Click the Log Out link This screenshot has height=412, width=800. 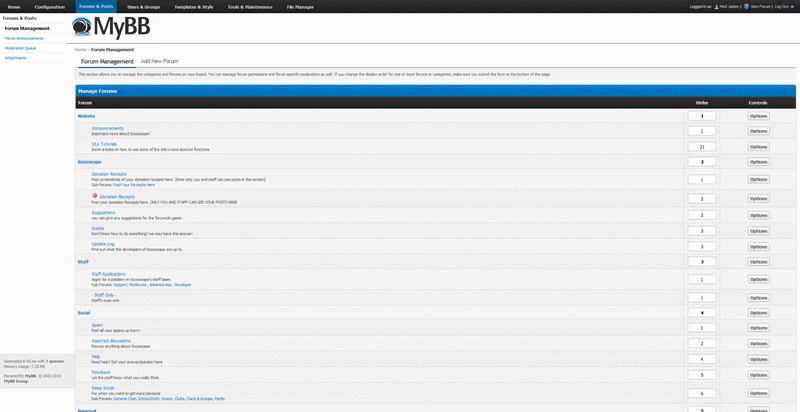(783, 6)
